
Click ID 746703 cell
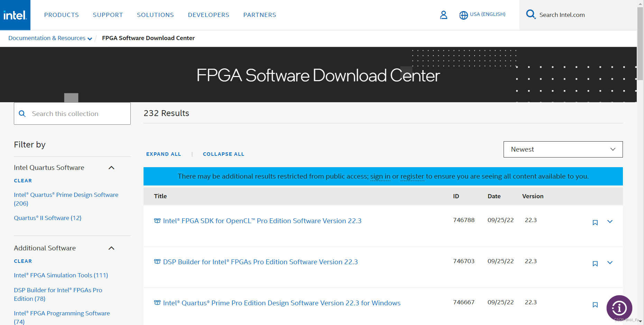(x=464, y=261)
